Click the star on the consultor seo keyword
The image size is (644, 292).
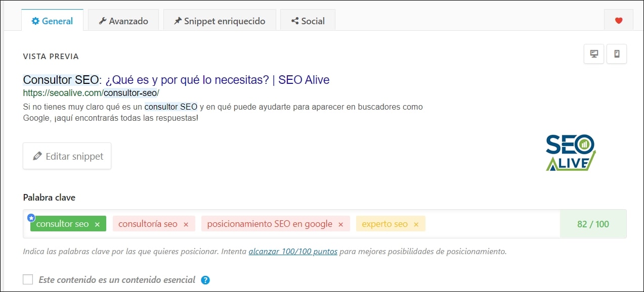click(31, 217)
